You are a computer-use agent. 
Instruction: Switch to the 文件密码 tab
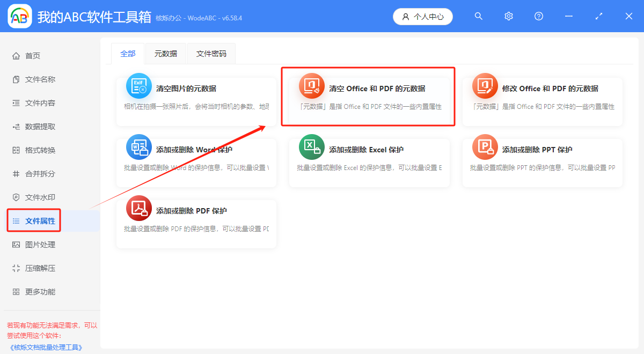(x=211, y=54)
